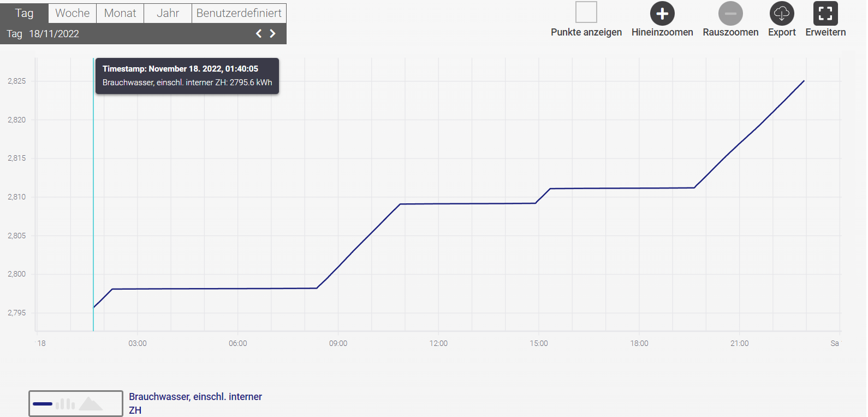Image resolution: width=868 pixels, height=417 pixels.
Task: Click the Export cloud download icon
Action: coord(782,13)
